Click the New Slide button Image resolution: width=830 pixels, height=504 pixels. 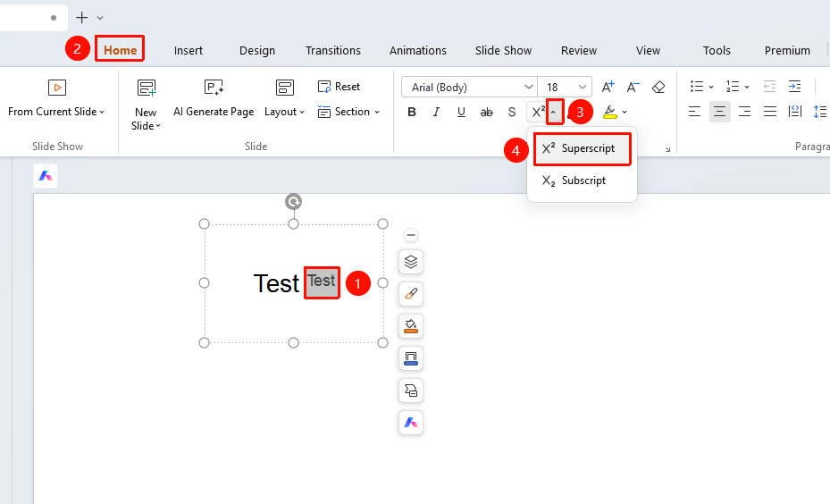point(147,105)
